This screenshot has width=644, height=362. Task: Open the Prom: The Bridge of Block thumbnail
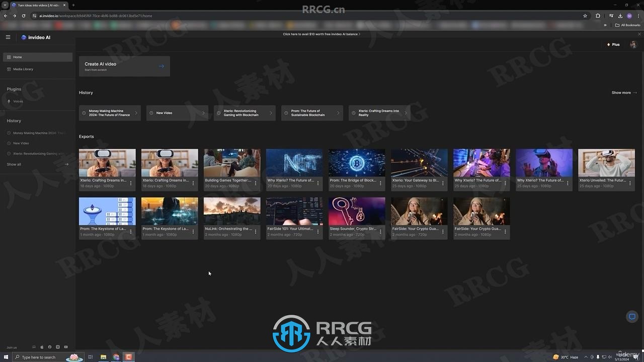357,163
